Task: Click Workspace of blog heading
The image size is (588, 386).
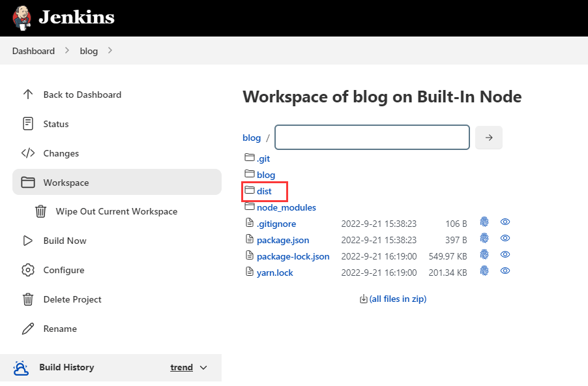Action: (382, 96)
